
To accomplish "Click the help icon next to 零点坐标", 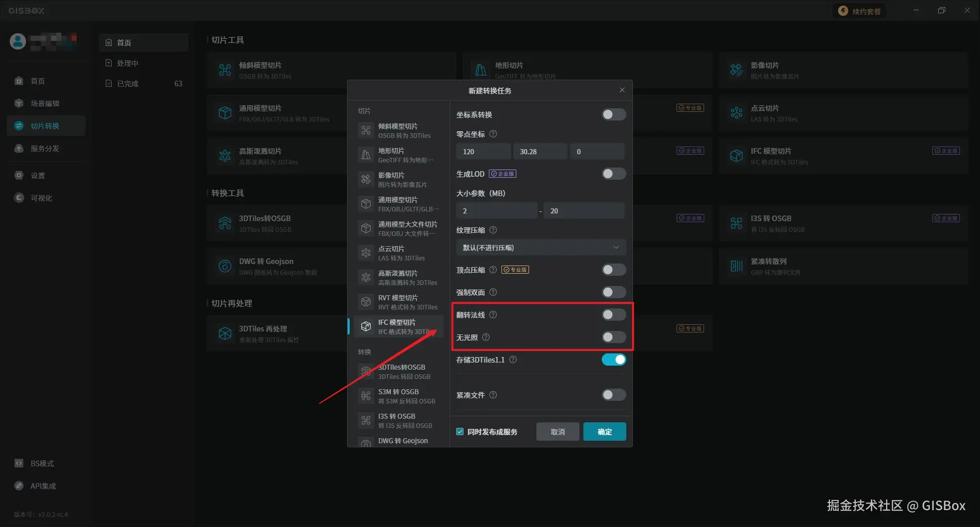I will (493, 134).
